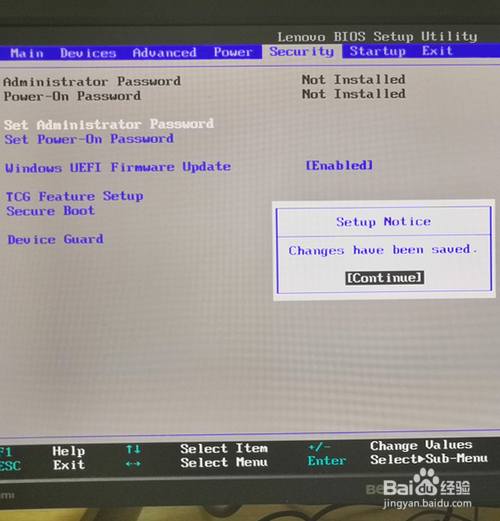This screenshot has width=500, height=521.
Task: Open the Devices tab
Action: coord(88,53)
